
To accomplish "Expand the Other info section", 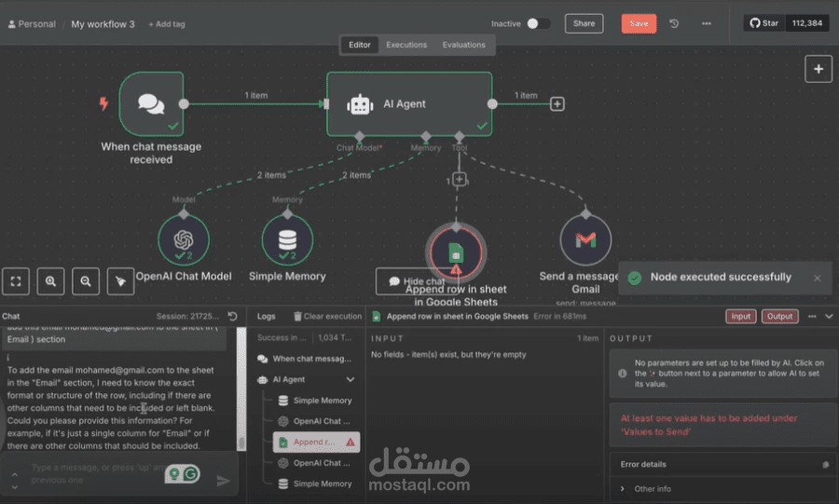I will (623, 488).
